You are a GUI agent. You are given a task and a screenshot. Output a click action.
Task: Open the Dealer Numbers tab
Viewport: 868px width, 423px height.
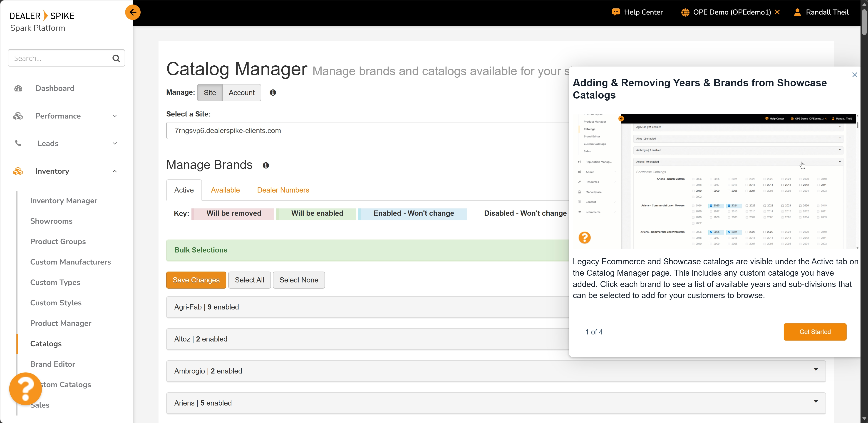tap(283, 190)
